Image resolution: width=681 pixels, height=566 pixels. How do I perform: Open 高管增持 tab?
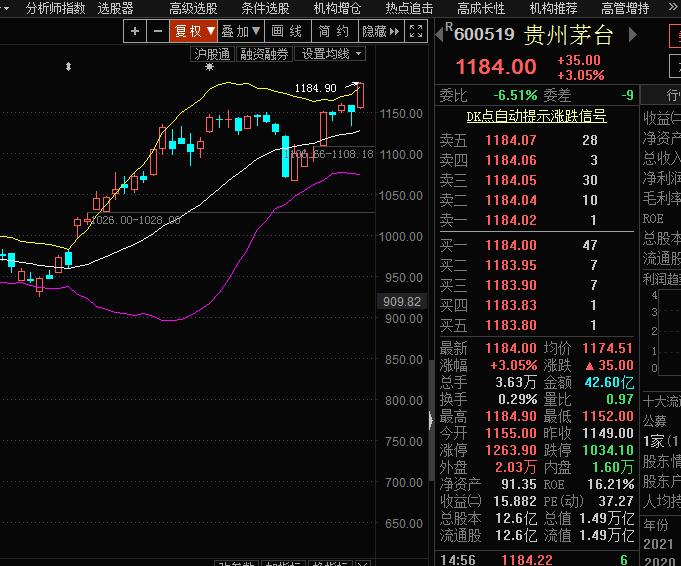625,8
